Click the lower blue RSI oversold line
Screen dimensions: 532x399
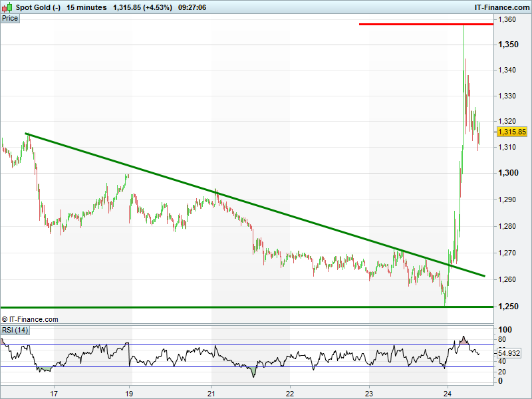click(x=247, y=367)
